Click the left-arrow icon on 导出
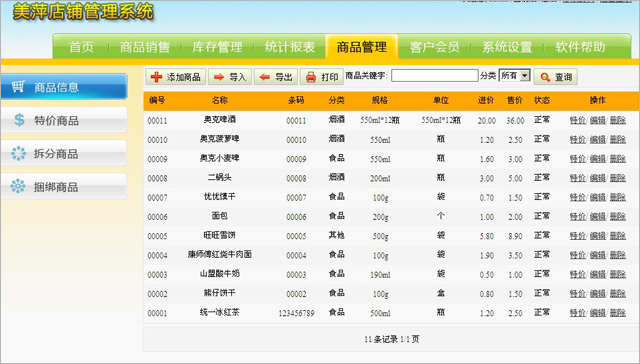Image resolution: width=640 pixels, height=364 pixels. tap(265, 77)
